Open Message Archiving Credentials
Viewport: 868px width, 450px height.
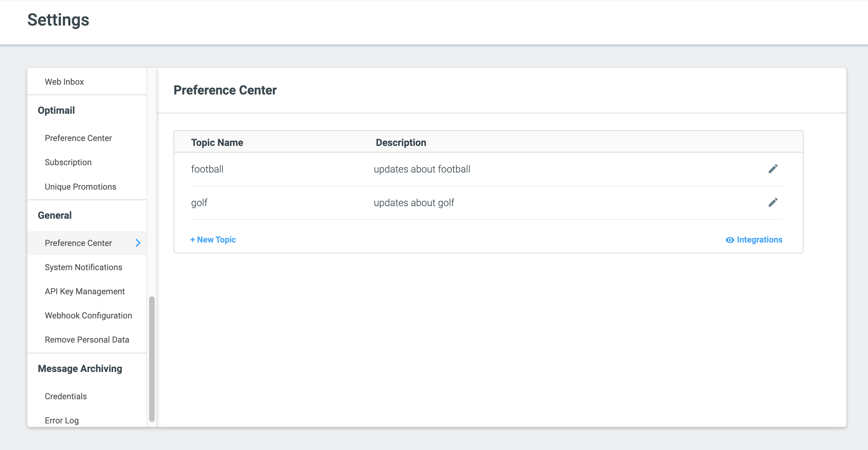click(66, 396)
